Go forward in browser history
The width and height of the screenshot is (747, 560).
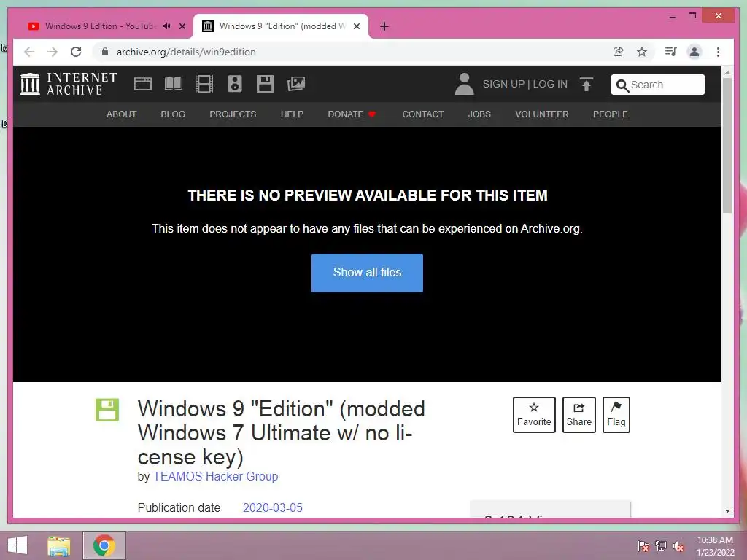click(53, 52)
